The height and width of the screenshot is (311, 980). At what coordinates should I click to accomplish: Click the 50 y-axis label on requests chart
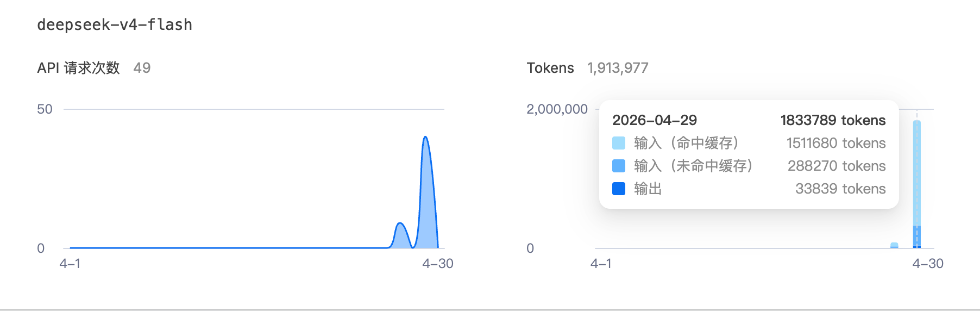[45, 109]
